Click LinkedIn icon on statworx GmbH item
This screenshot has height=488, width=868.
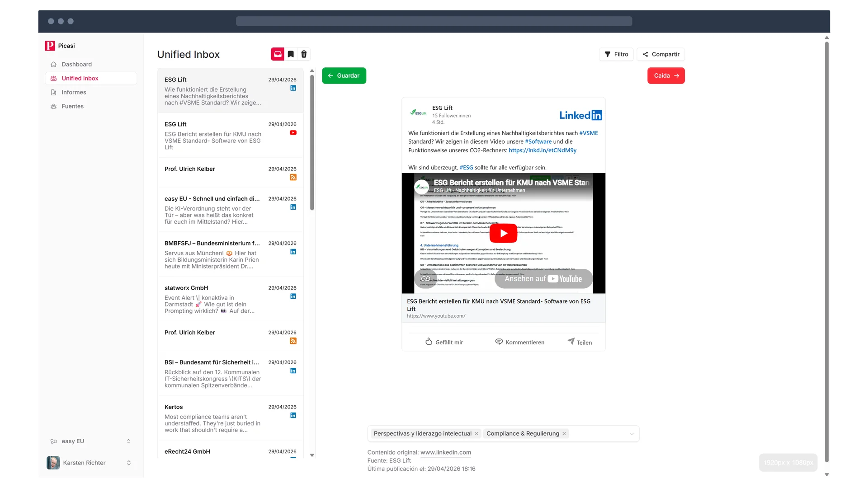(293, 296)
